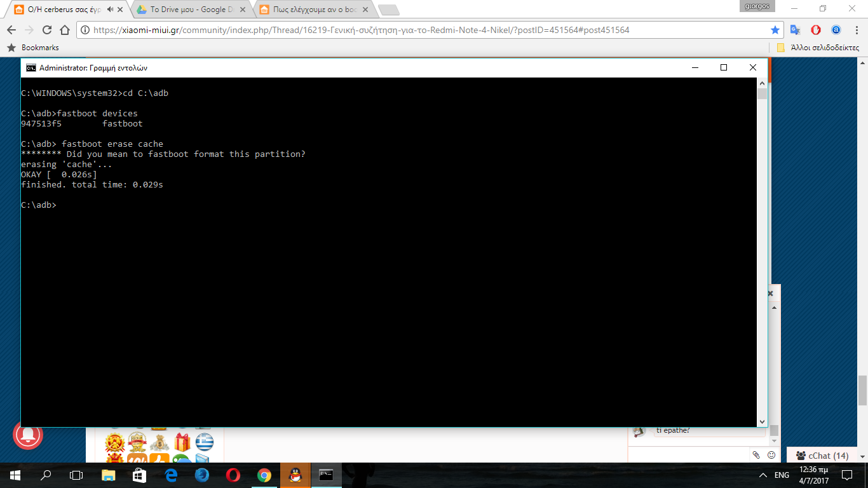Maximize the Command Prompt window
Viewport: 868px width, 488px height.
723,68
